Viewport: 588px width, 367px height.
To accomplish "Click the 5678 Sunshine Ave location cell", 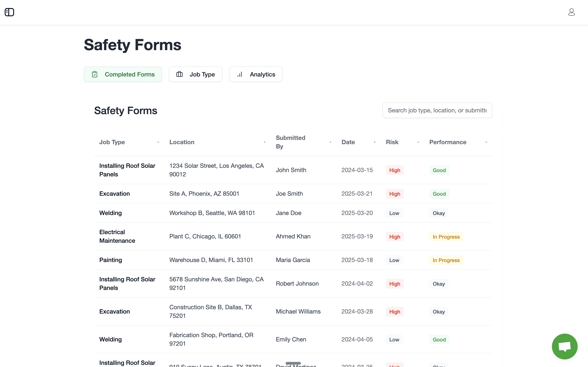I will (x=216, y=283).
